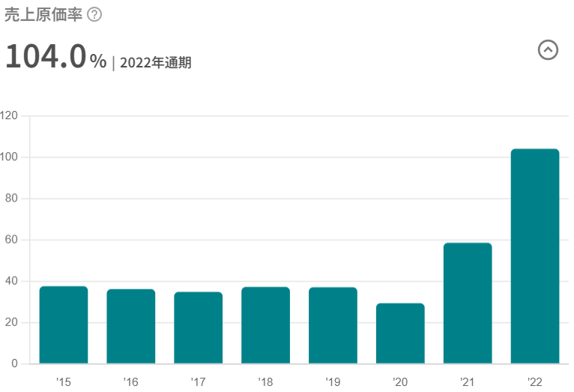This screenshot has width=574, height=392.
Task: Click the '18 bar in the chart
Action: [266, 325]
